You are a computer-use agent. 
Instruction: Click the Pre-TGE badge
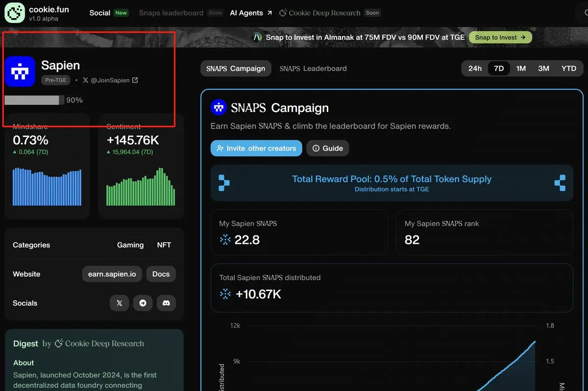(x=56, y=80)
